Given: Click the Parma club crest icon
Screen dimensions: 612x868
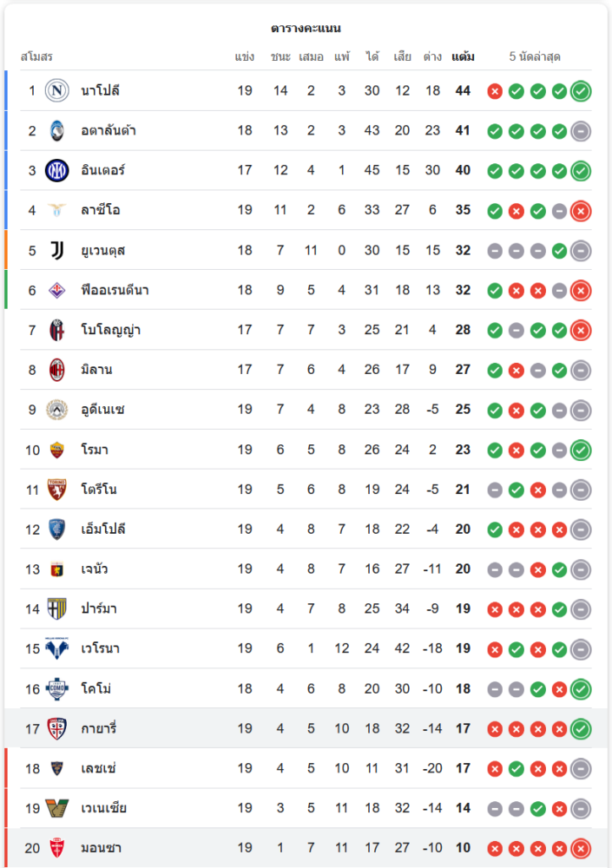Looking at the screenshot, I should click(x=57, y=608).
